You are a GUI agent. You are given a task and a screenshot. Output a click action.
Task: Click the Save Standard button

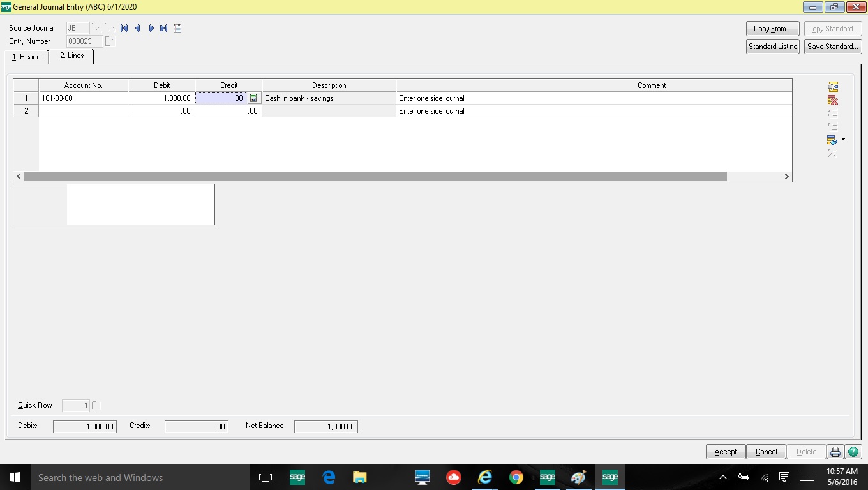832,47
